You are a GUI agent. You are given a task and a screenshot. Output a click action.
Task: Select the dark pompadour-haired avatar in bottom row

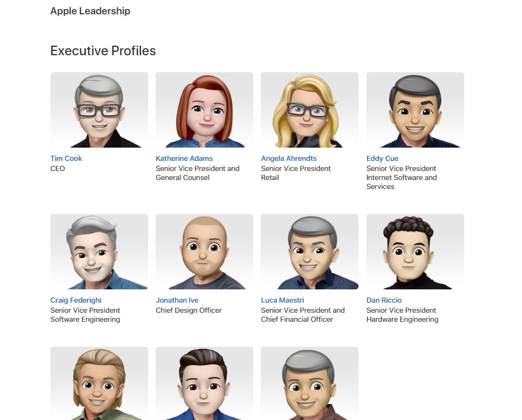204,383
